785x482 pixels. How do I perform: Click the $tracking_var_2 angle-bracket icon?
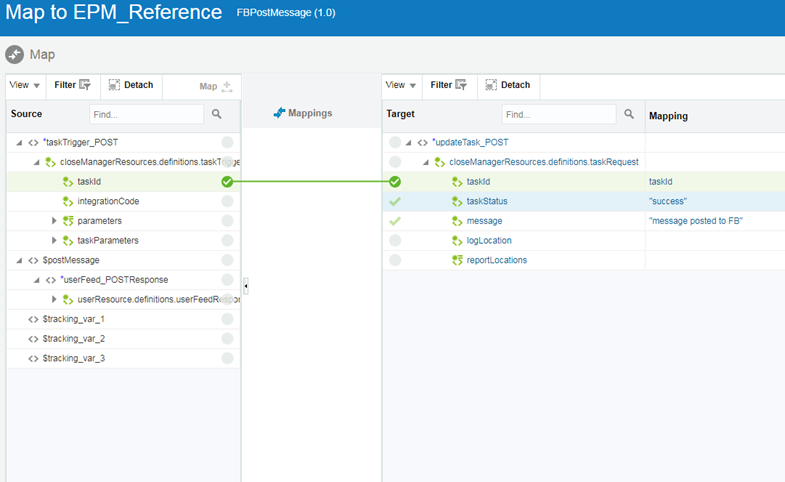(x=33, y=339)
